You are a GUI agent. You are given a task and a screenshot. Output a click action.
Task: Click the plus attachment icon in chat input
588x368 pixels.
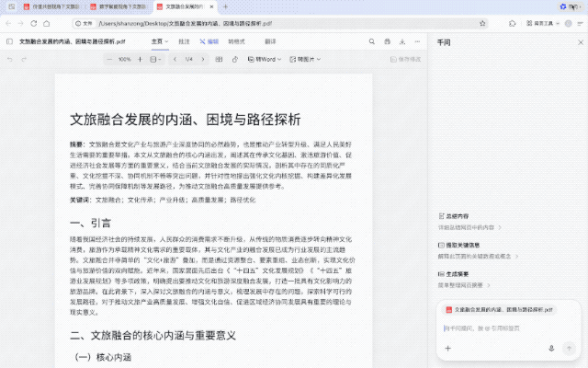coord(447,349)
